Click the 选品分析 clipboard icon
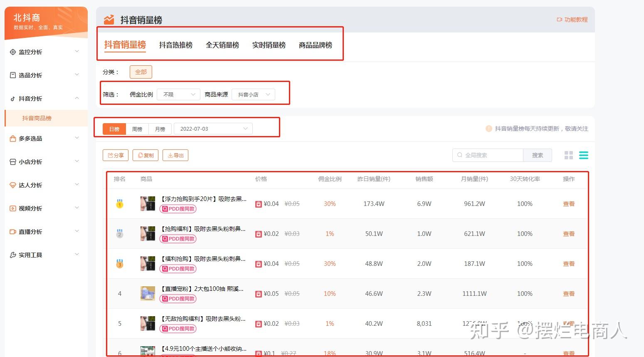644x357 pixels. [x=13, y=75]
